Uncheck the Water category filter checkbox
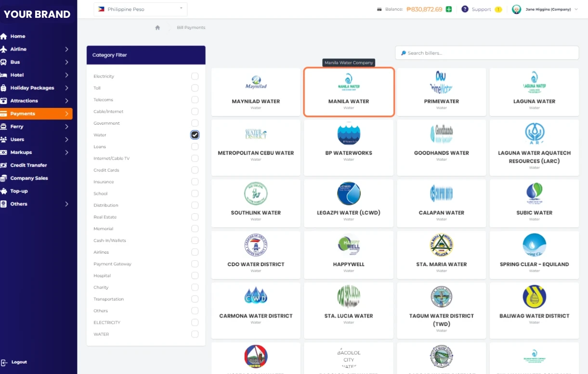588x374 pixels. click(x=195, y=135)
